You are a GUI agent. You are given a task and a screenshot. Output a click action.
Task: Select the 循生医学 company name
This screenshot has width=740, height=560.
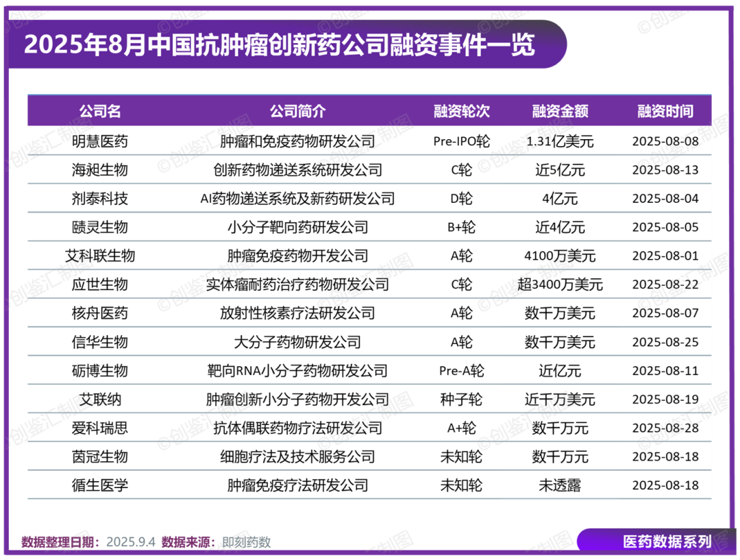(100, 485)
